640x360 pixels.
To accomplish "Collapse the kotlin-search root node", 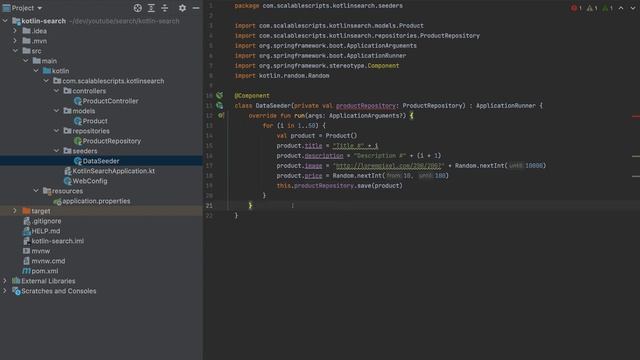I will tap(5, 21).
